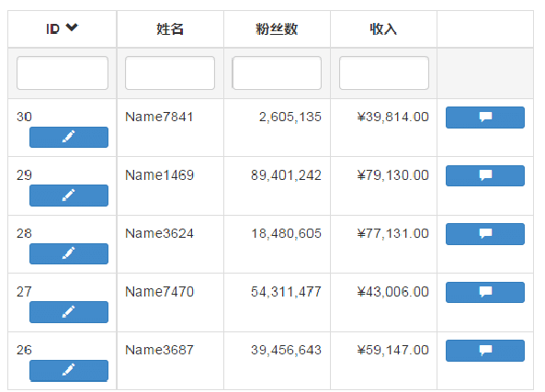Click the edit pencil button for ID 27
This screenshot has width=545, height=392.
[x=69, y=312]
